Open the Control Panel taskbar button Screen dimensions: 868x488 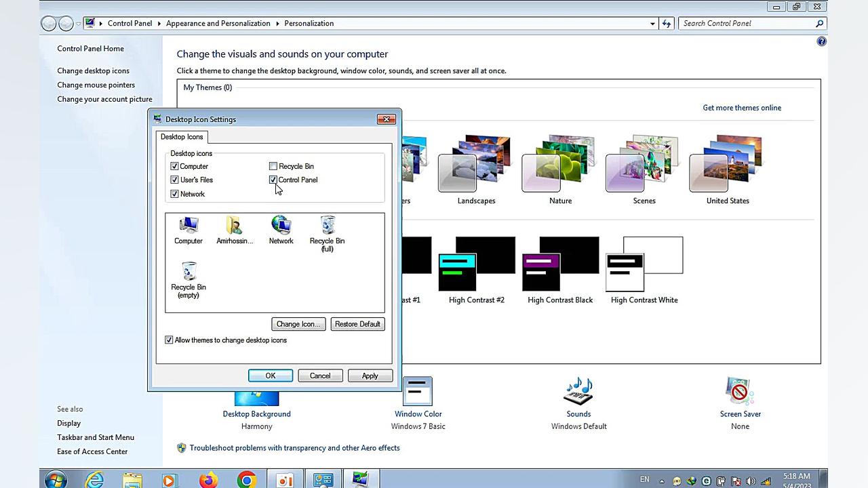[323, 480]
